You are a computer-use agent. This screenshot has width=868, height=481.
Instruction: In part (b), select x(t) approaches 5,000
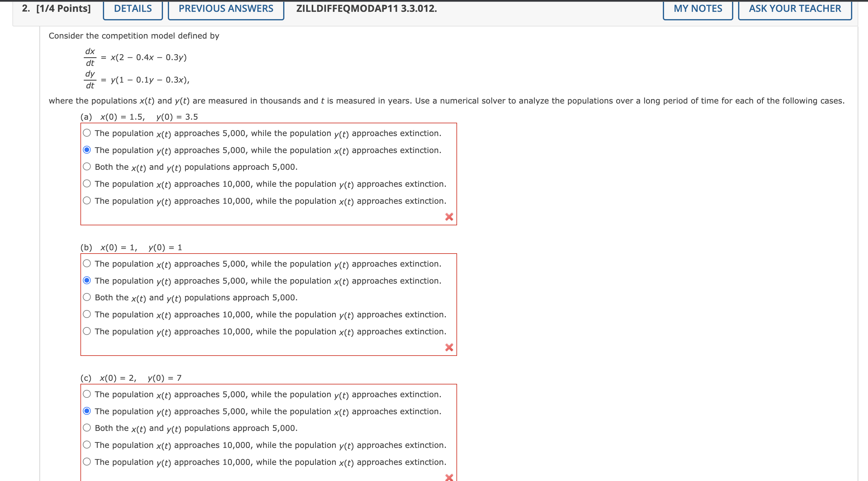pos(87,263)
